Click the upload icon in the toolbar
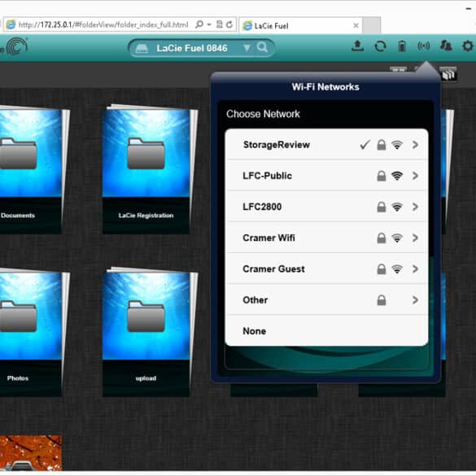 (x=357, y=46)
